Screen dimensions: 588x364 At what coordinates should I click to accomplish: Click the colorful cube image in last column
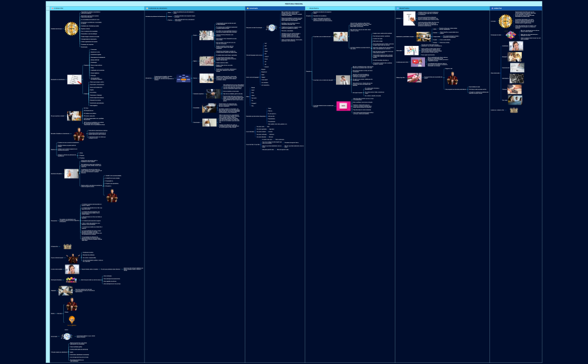(x=510, y=35)
